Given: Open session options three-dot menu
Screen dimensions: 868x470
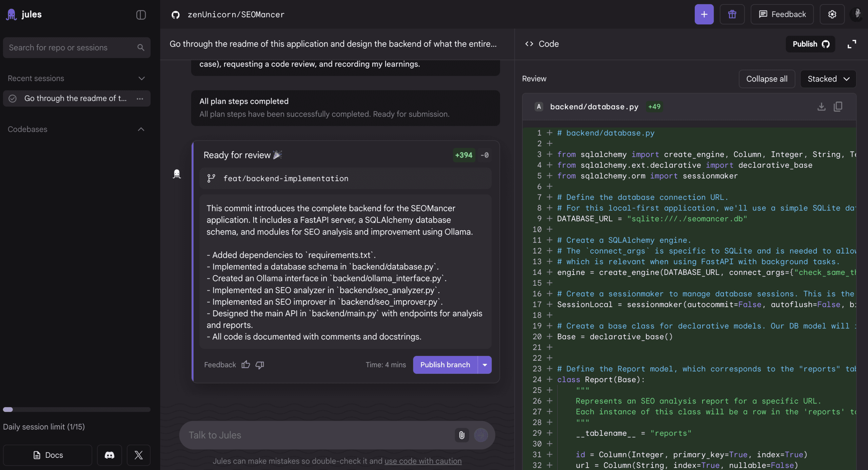Looking at the screenshot, I should 140,98.
